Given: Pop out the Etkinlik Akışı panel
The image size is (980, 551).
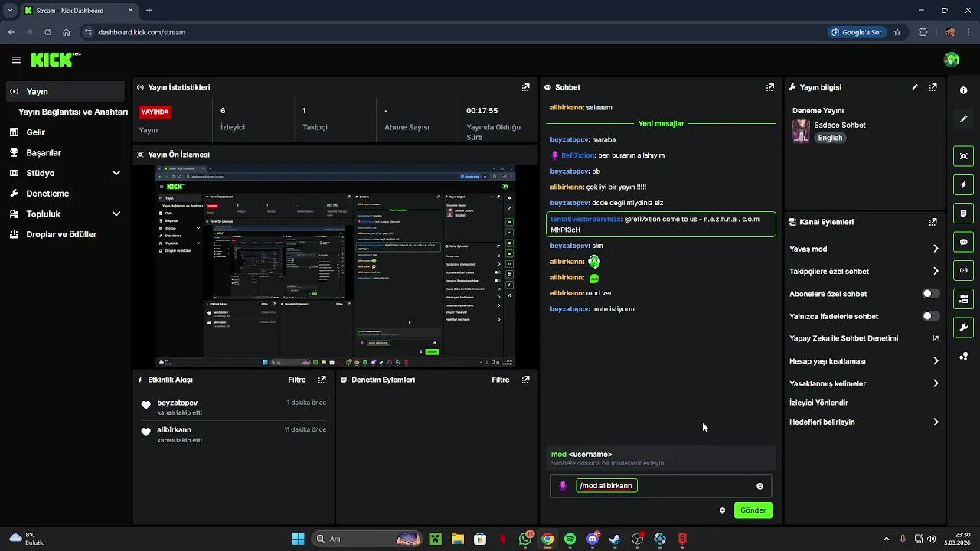Looking at the screenshot, I should tap(322, 380).
